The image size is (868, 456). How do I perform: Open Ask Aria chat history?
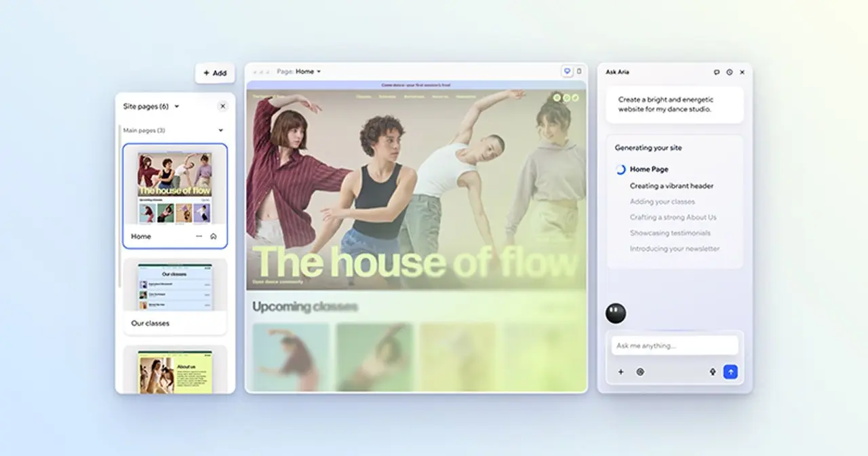730,72
